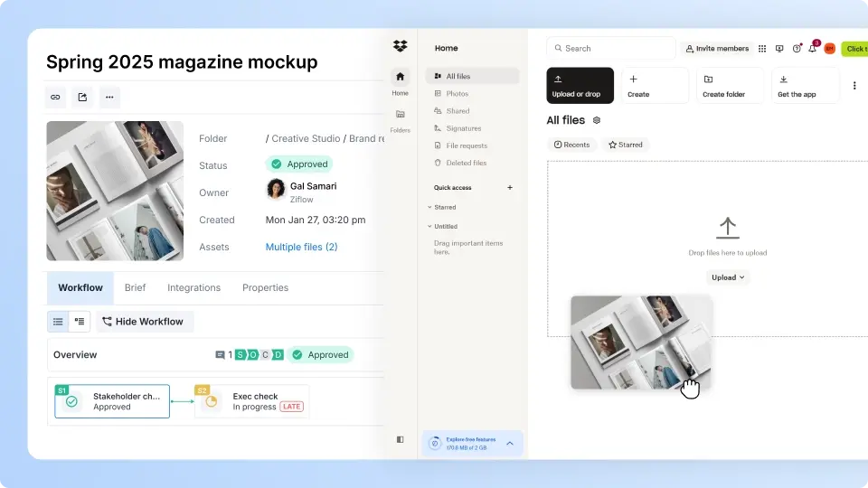Screen dimensions: 868x488
Task: Open the All files settings gear
Action: pos(597,120)
